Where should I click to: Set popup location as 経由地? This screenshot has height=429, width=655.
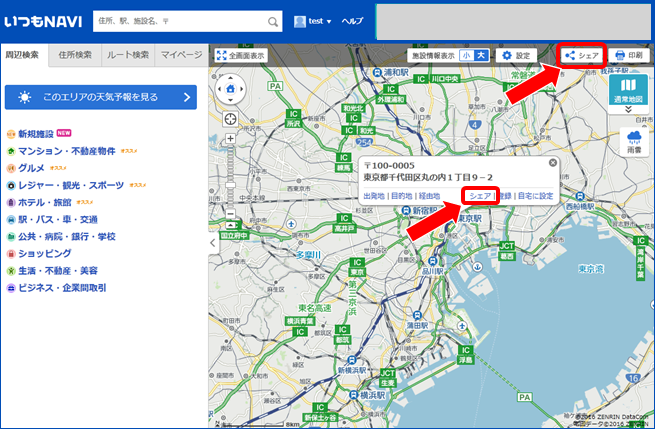pos(429,196)
